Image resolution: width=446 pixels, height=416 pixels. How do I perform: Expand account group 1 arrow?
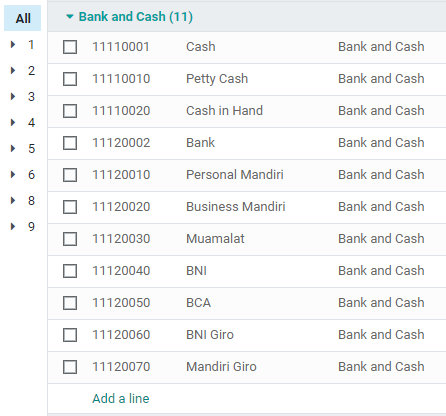click(x=13, y=44)
